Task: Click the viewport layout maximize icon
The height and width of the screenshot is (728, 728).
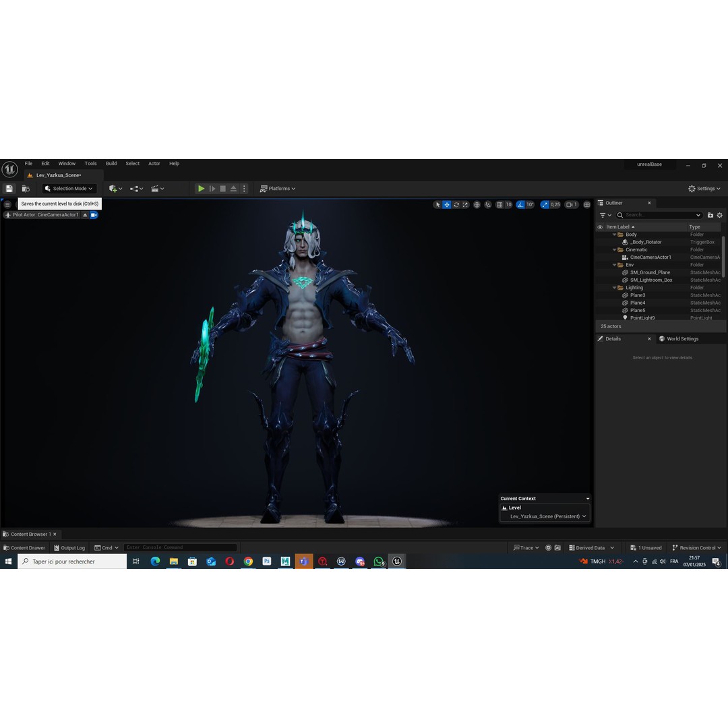Action: 587,205
